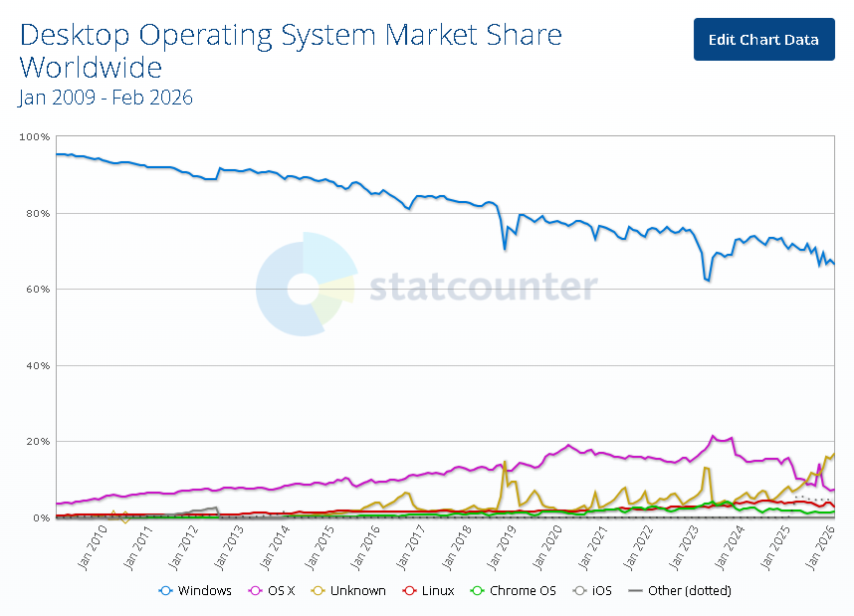Viewport: 854px width, 616px height.
Task: Hide the Linux series using its legend label
Action: [438, 591]
